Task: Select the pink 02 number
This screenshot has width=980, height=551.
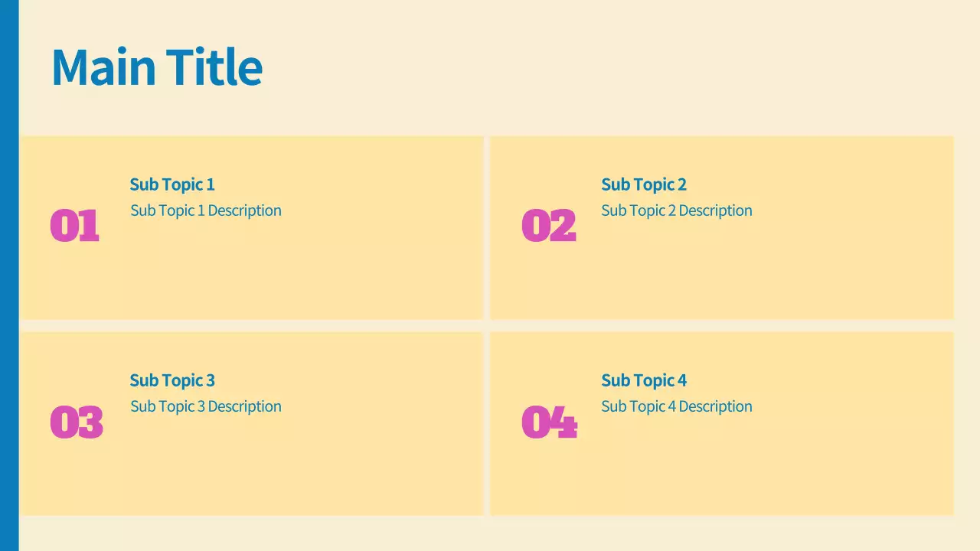Action: [548, 227]
